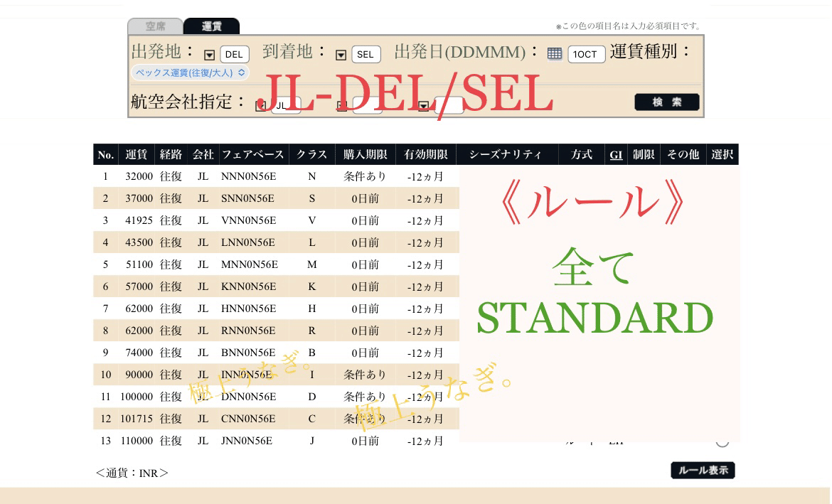
Task: Click class M in row 5
Action: point(312,264)
